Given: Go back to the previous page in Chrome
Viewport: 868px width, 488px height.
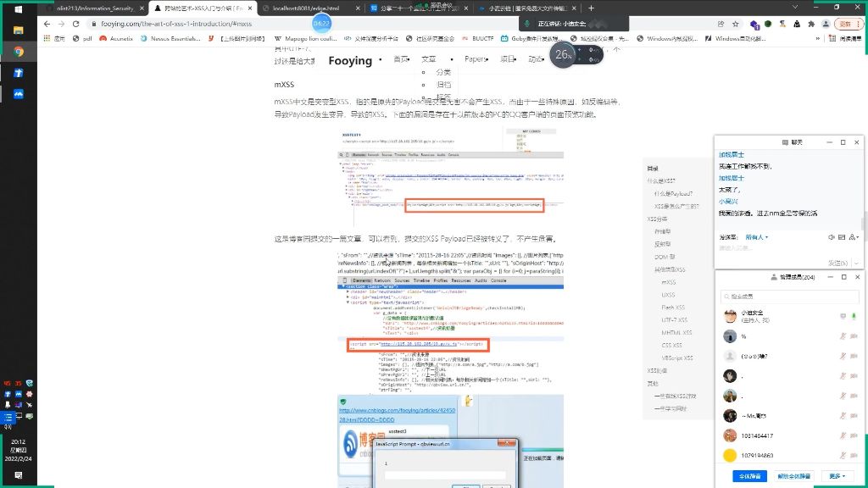Looking at the screenshot, I should tap(47, 24).
